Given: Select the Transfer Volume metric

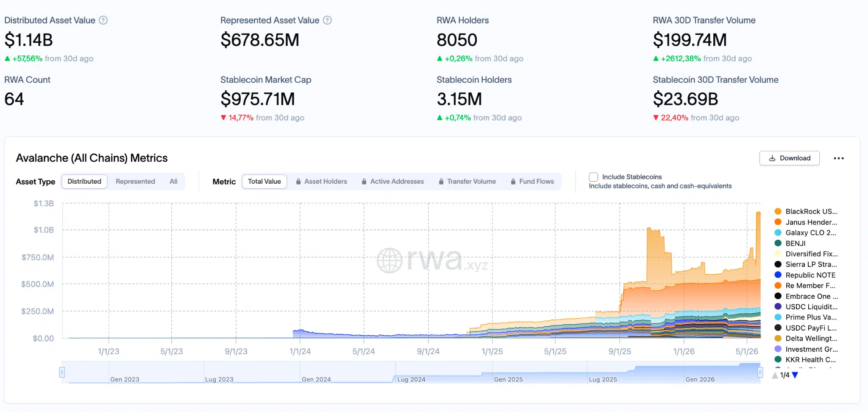Looking at the screenshot, I should point(467,182).
